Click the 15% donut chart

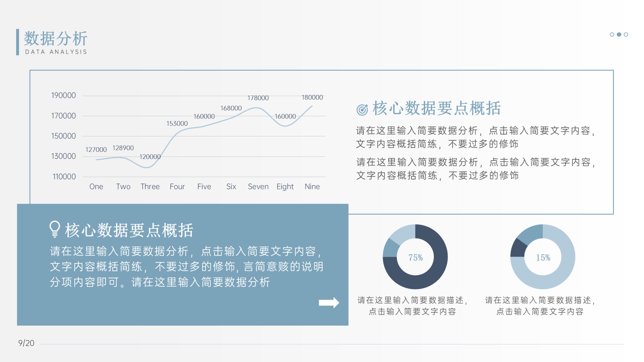click(543, 257)
